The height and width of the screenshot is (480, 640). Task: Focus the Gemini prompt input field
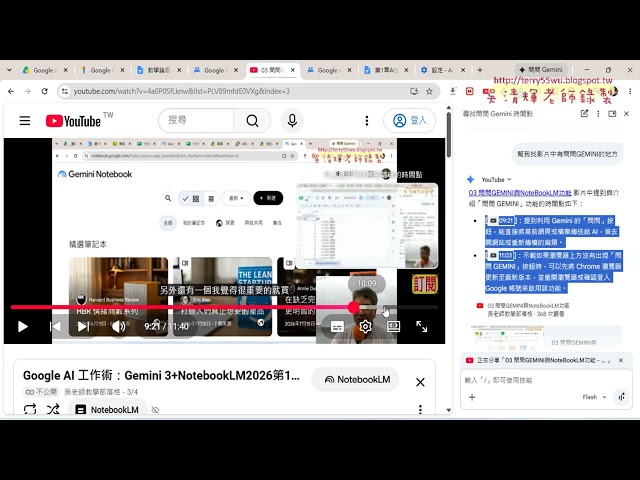(545, 380)
